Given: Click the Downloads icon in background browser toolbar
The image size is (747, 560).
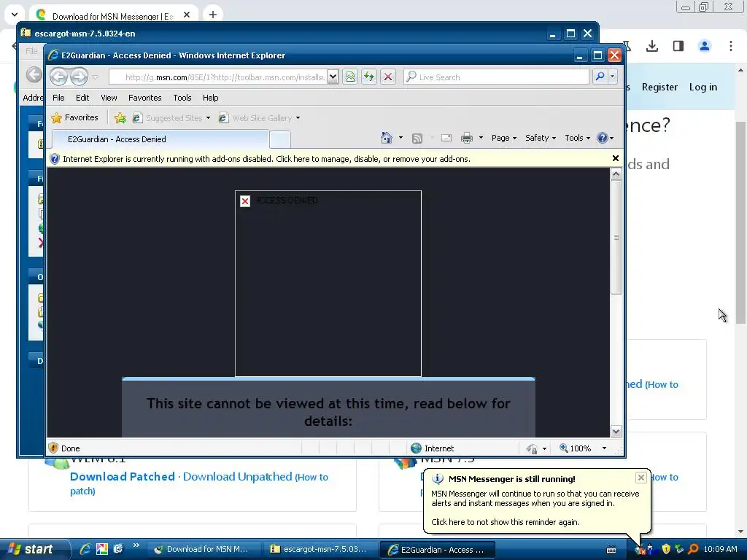Looking at the screenshot, I should click(652, 46).
